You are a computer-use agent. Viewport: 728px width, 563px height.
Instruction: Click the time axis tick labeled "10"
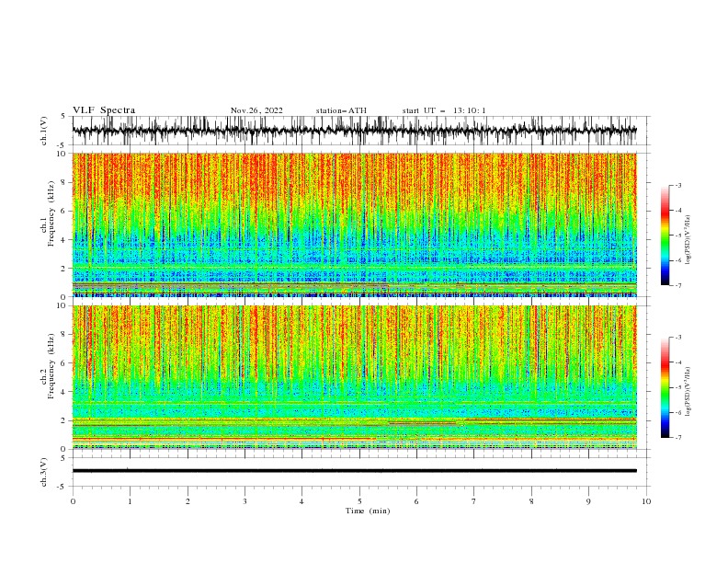[x=646, y=501]
